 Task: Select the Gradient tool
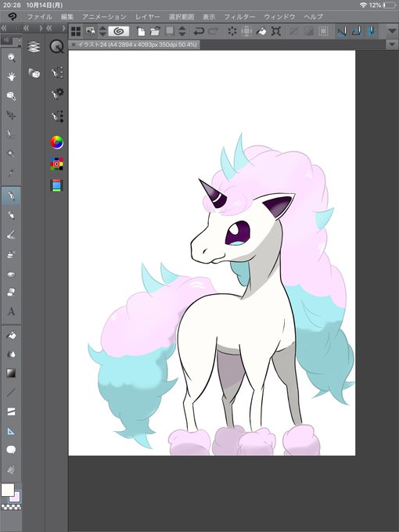click(x=11, y=373)
